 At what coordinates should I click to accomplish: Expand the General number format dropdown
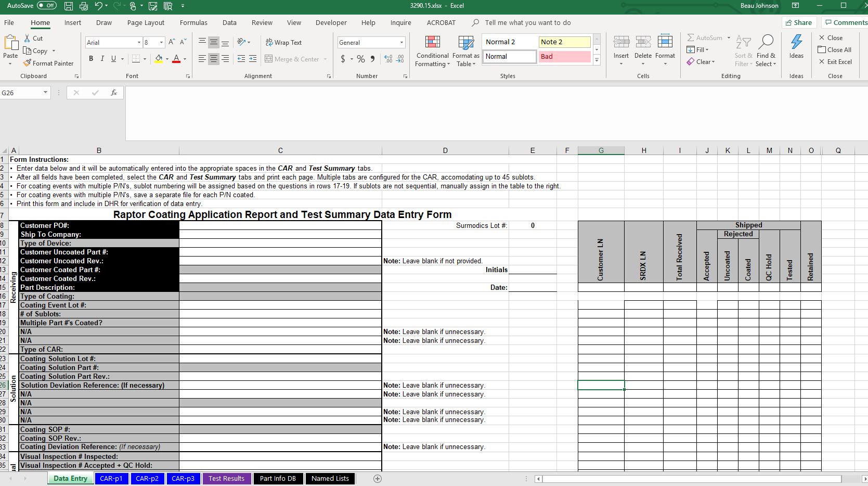401,43
